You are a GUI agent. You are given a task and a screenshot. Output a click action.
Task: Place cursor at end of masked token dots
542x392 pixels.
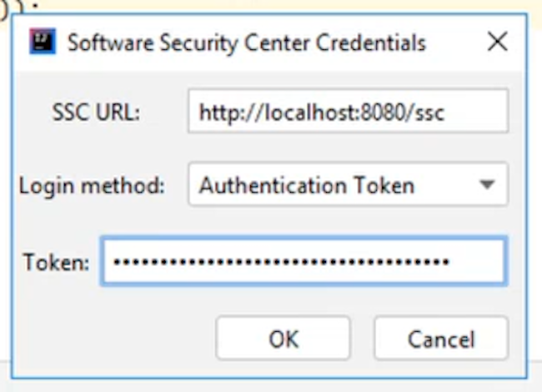tap(452, 262)
